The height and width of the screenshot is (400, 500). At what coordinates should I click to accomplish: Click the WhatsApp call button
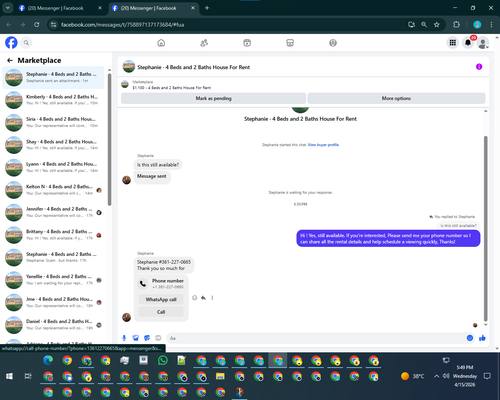pos(161,299)
